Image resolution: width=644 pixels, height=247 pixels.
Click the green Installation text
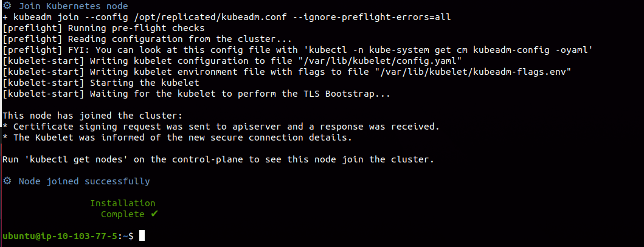pos(123,203)
